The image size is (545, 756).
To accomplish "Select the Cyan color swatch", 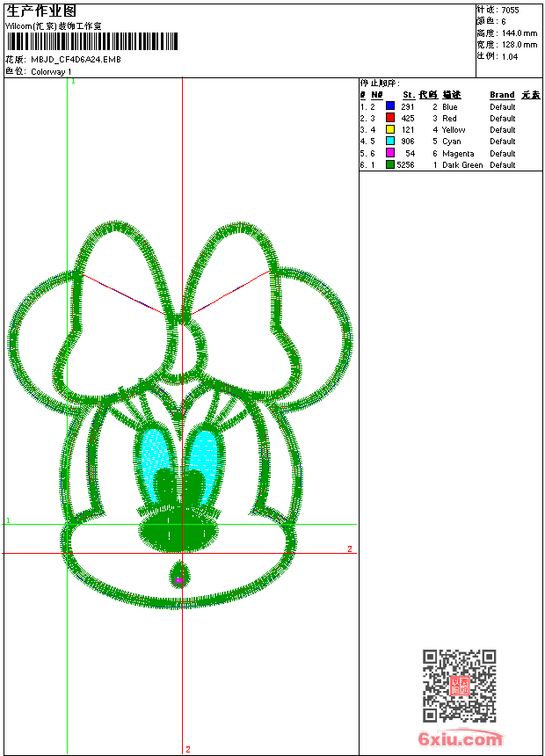I will tap(390, 141).
